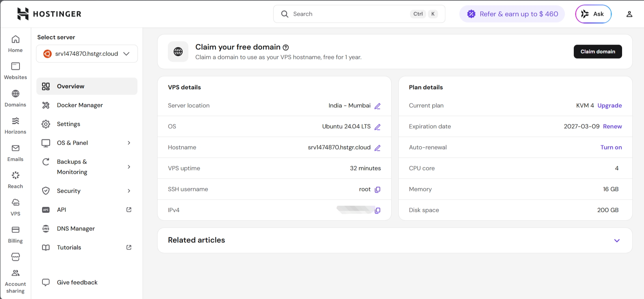Click the 200 GB disk space value
644x299 pixels.
click(x=608, y=210)
